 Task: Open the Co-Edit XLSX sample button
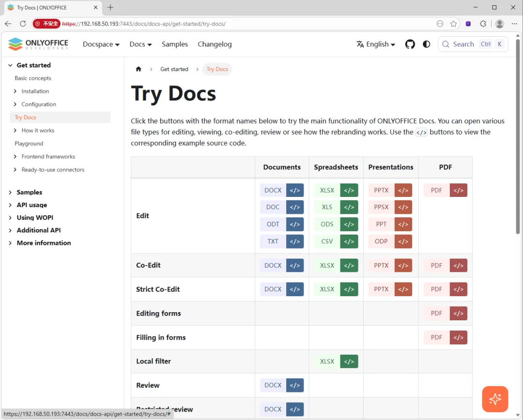(327, 265)
